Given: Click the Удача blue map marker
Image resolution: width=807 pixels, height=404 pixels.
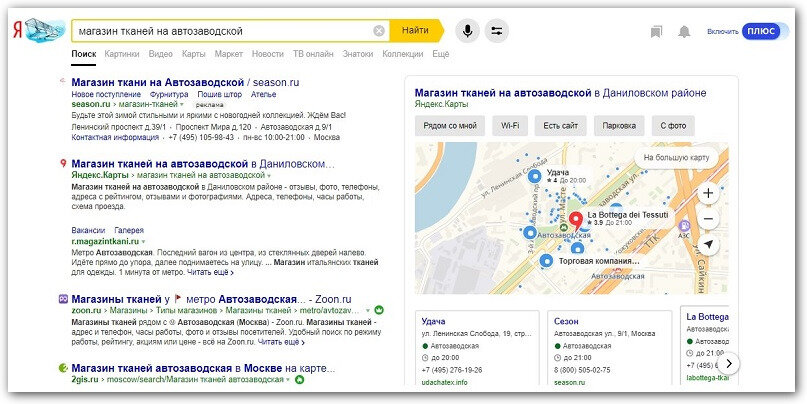Looking at the screenshot, I should (535, 176).
